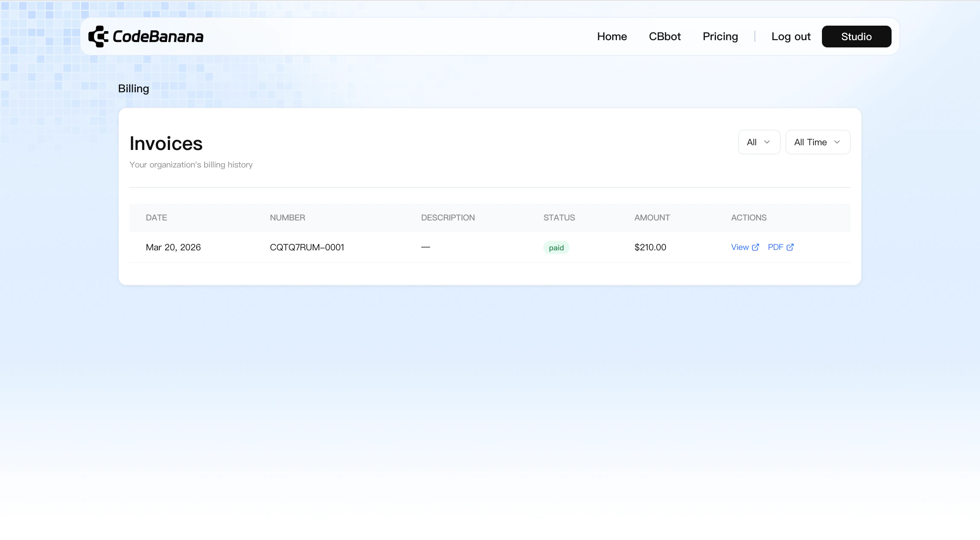This screenshot has height=540, width=980.
Task: Open the All status filter dropdown
Action: pyautogui.click(x=759, y=142)
